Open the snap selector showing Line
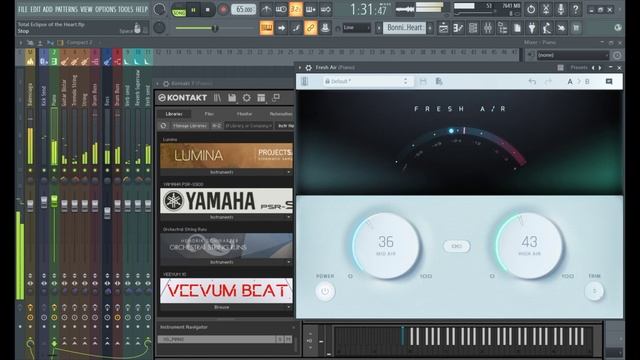 [356, 28]
